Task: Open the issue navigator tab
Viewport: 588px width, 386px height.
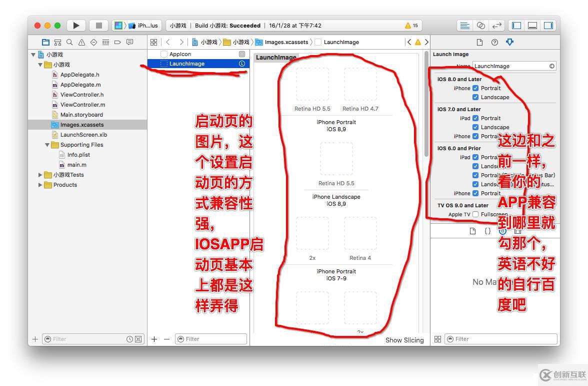Action: pyautogui.click(x=81, y=42)
